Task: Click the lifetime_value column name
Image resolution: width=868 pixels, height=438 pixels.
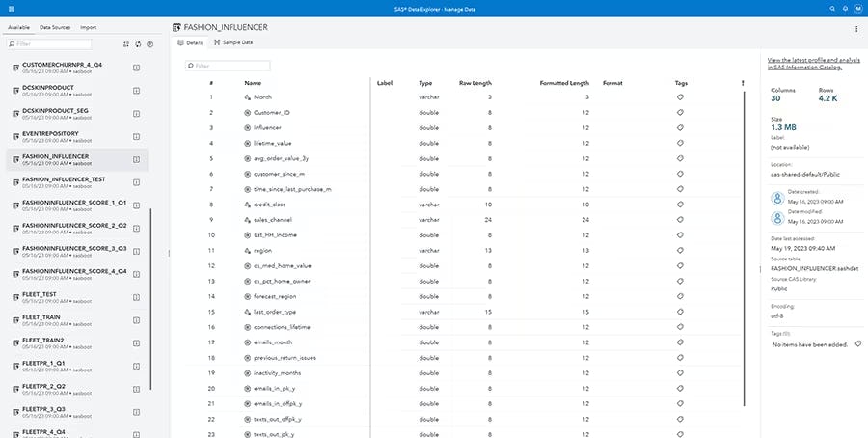Action: (272, 143)
